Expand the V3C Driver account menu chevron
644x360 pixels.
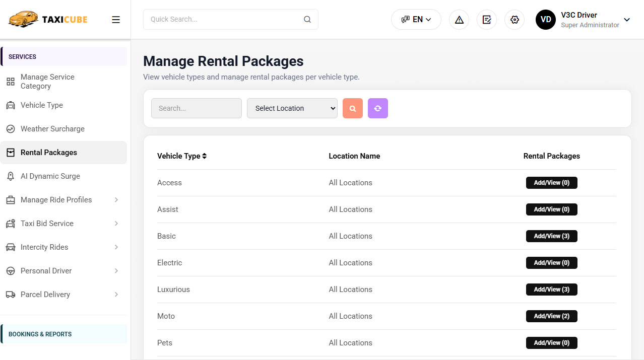point(627,20)
